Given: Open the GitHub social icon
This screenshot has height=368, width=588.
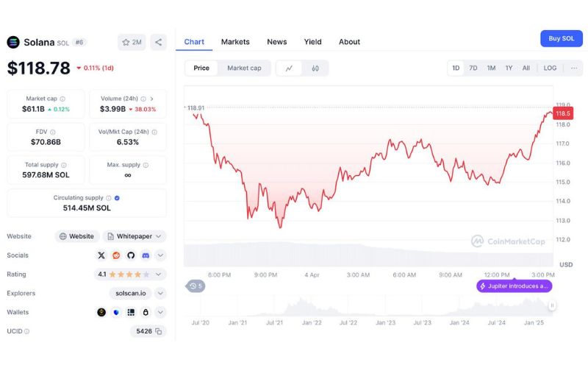Looking at the screenshot, I should (x=131, y=255).
